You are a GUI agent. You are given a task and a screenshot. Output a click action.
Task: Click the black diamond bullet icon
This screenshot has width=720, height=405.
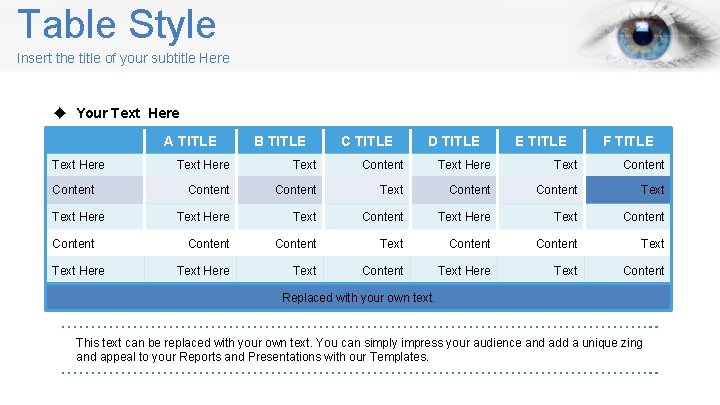point(60,113)
